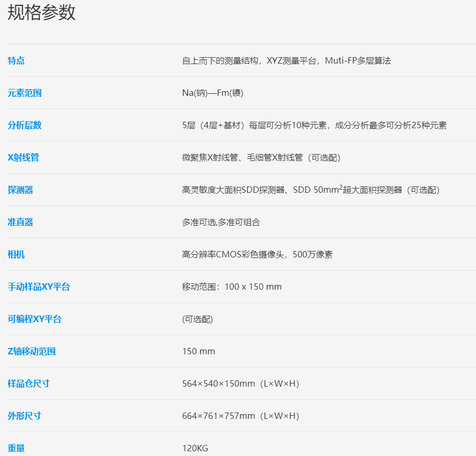Click the 分析层数 label
476x456 pixels.
pyautogui.click(x=25, y=126)
